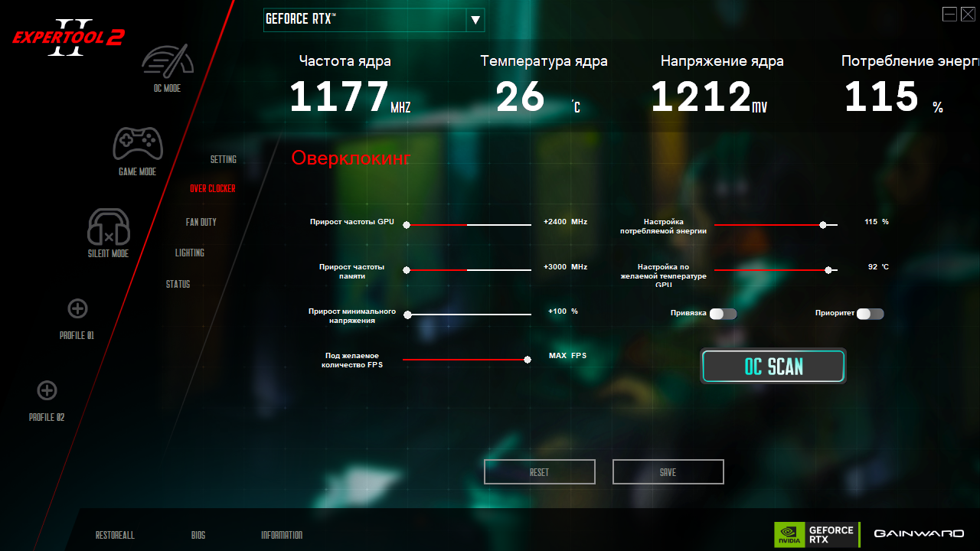Minimize the ExperTool window
The width and height of the screenshot is (980, 551).
coord(949,14)
